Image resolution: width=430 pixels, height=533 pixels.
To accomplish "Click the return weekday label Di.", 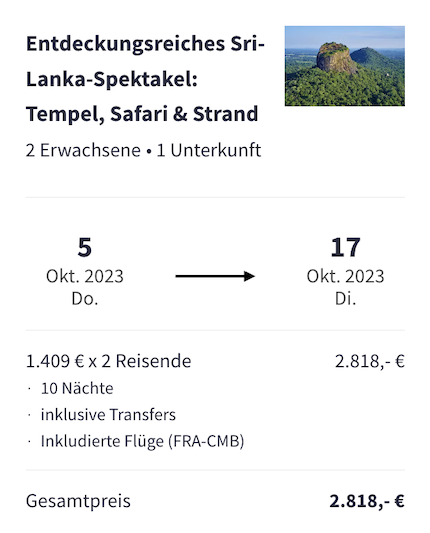I will tap(345, 299).
